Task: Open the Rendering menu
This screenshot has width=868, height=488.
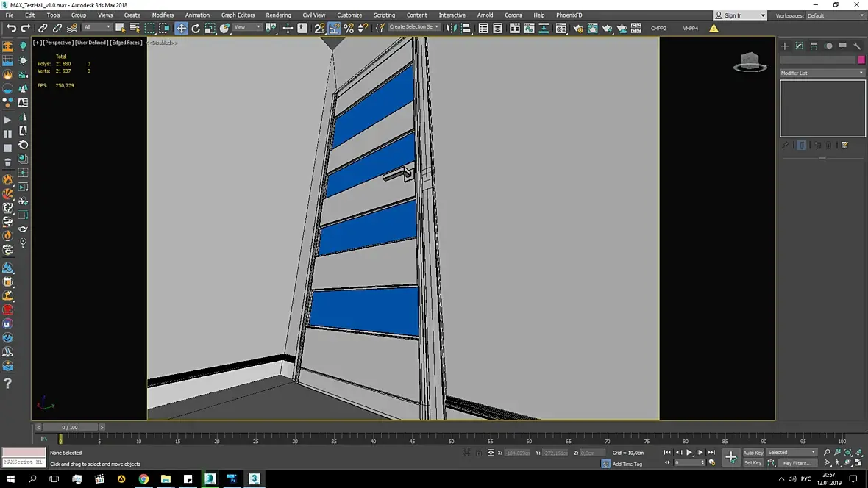Action: point(278,15)
